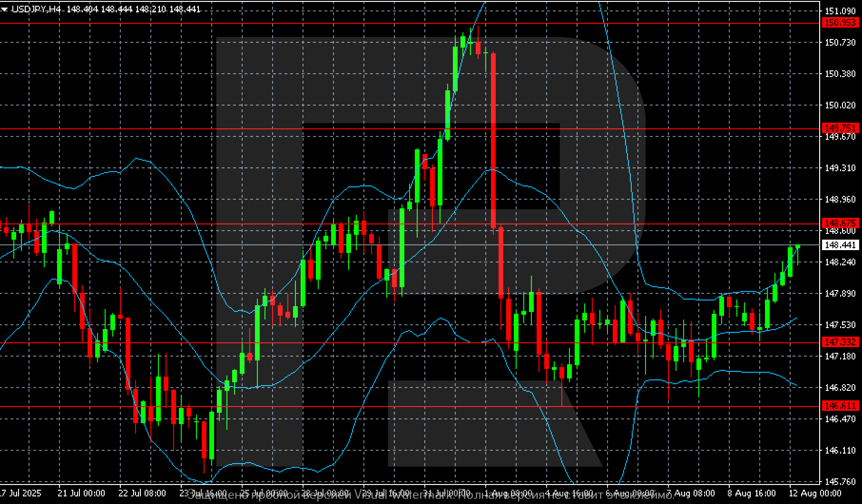Select the 7 Aug 08:00 time axis label
Viewport: 862px width, 504px height.
coord(690,493)
